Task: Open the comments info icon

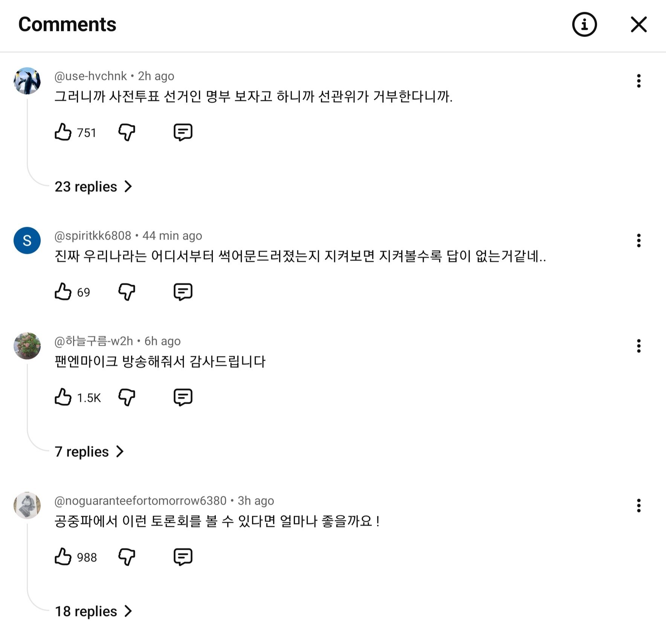Action: point(584,25)
